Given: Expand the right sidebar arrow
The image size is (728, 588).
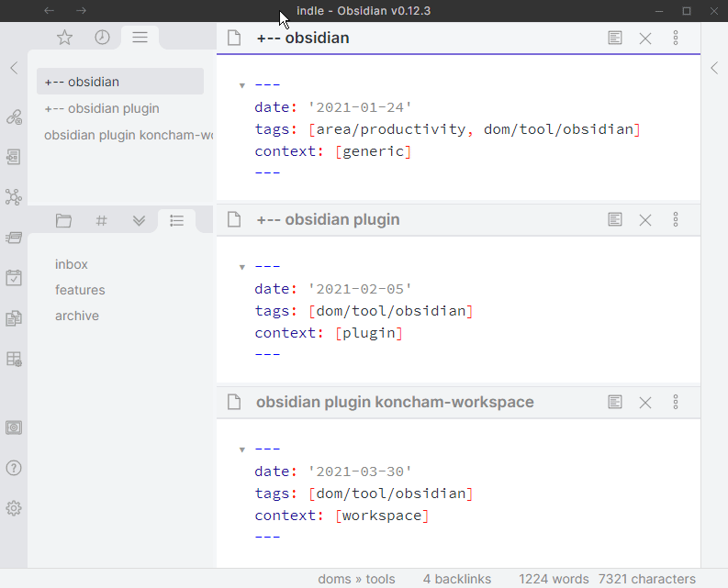Looking at the screenshot, I should (714, 68).
